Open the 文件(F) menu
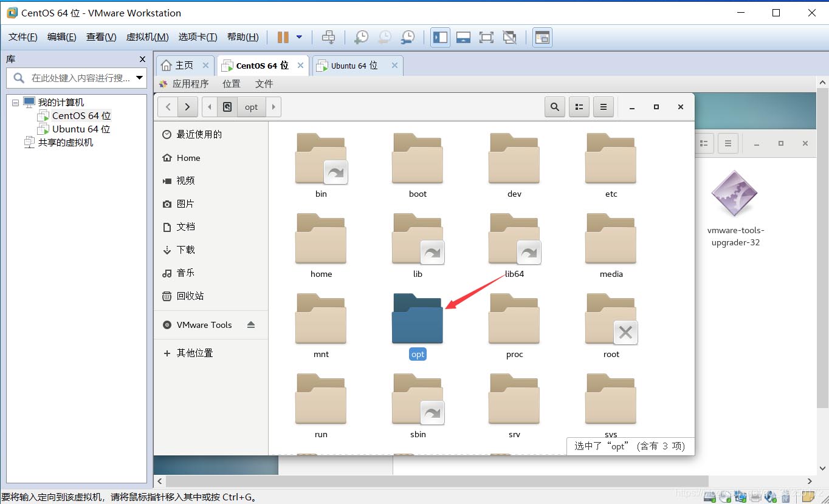 pos(23,37)
